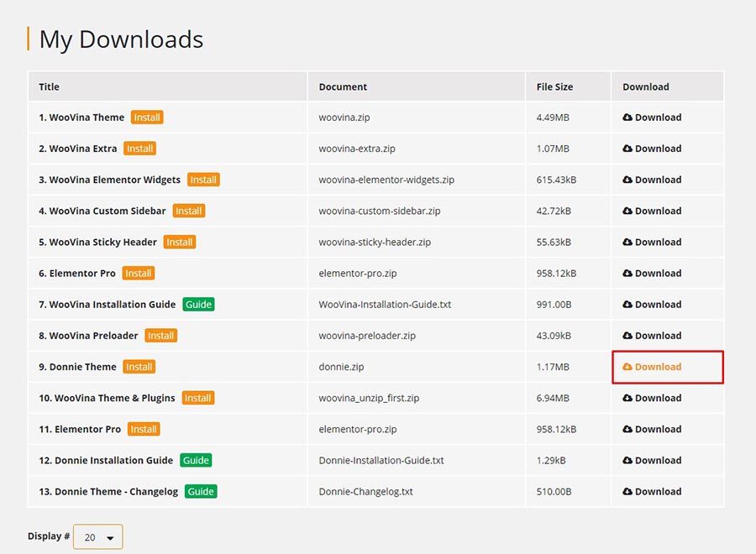Click the file name 'woovina.zip'

pyautogui.click(x=344, y=117)
